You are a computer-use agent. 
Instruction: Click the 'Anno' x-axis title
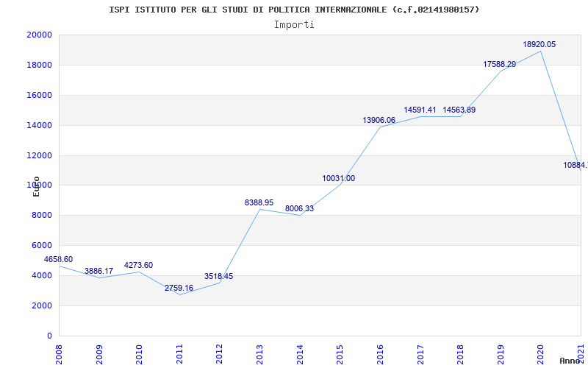[x=570, y=361]
